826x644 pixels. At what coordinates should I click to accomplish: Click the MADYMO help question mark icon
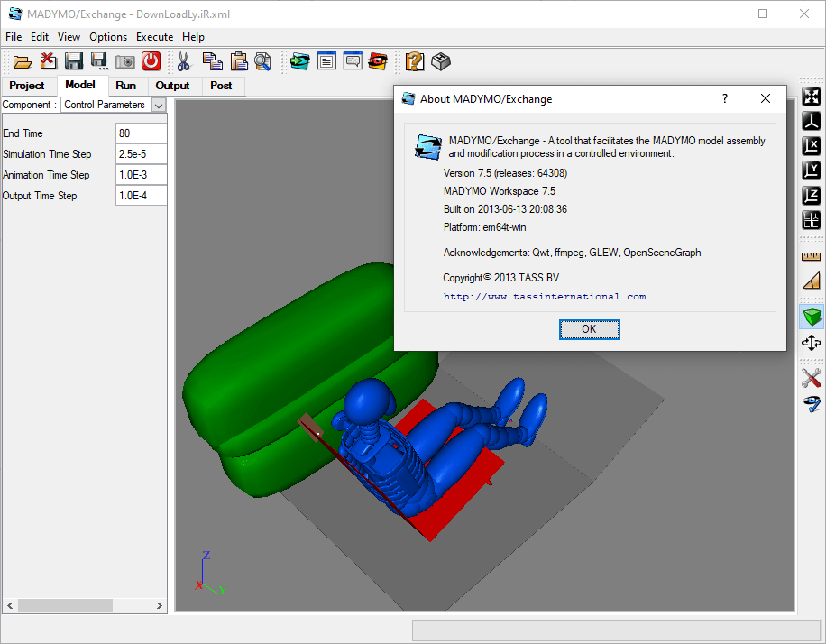tap(414, 61)
